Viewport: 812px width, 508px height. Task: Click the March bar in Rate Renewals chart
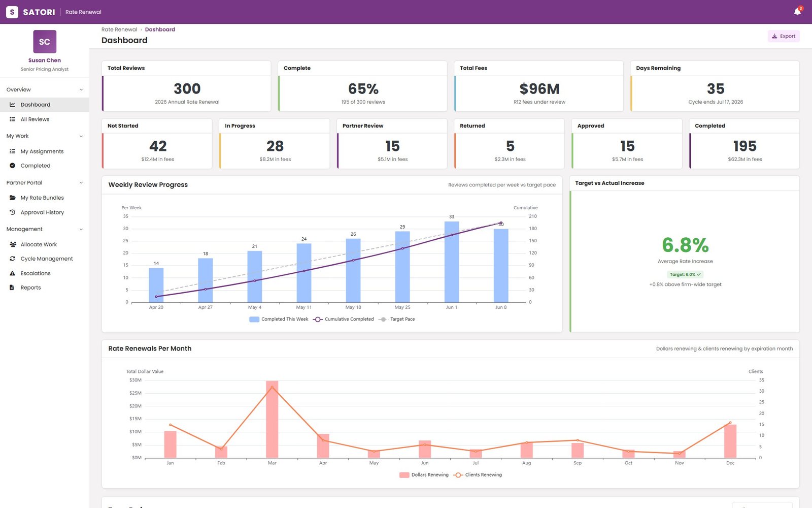[x=272, y=420]
